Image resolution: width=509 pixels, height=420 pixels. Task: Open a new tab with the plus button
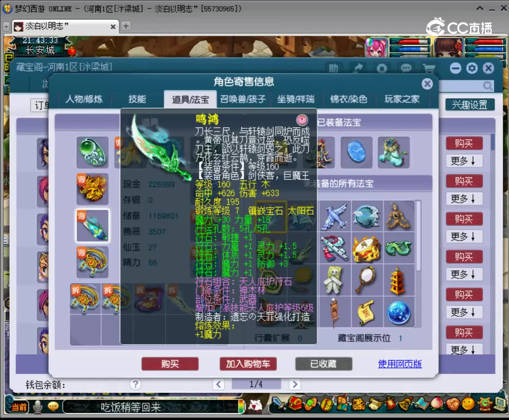126,26
